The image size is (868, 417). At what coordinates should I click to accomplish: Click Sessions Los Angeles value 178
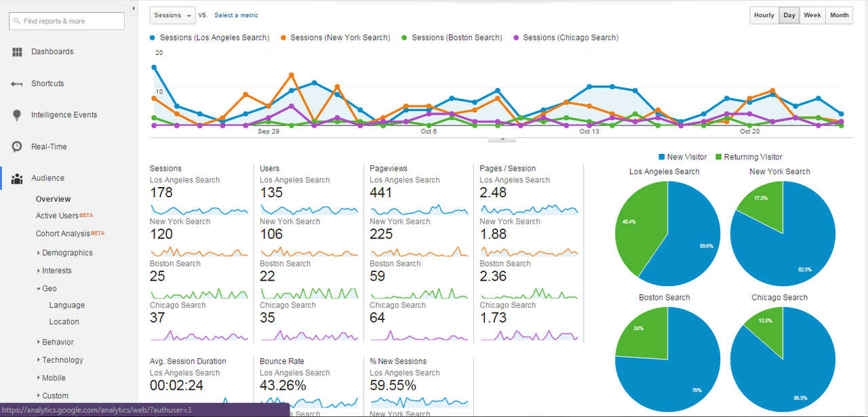tap(161, 193)
